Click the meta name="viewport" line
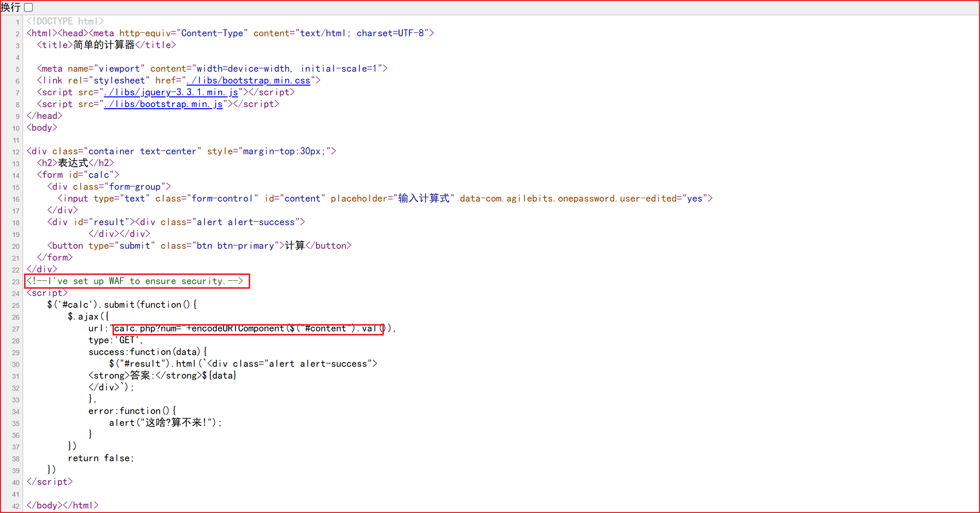Image resolution: width=980 pixels, height=513 pixels. coord(212,68)
